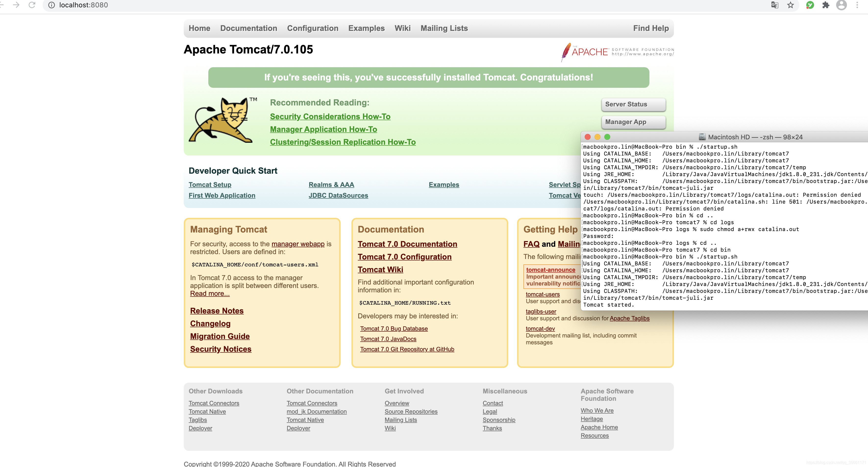Select Examples in the top navigation bar
This screenshot has width=868, height=467.
click(x=366, y=28)
